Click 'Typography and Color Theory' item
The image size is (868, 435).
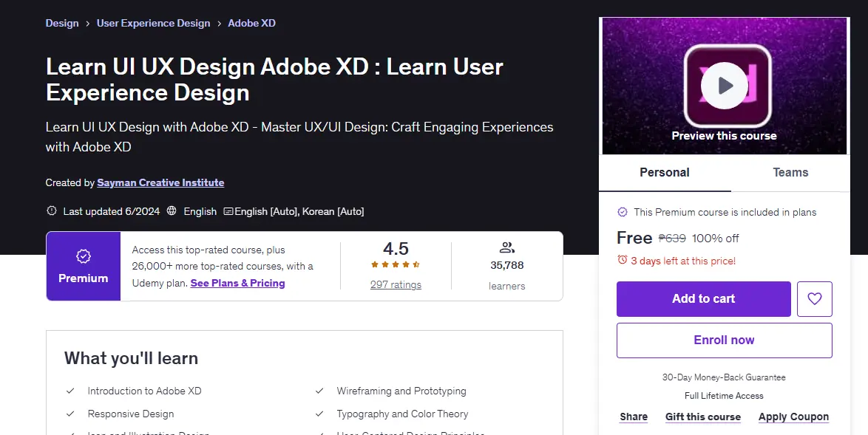click(x=402, y=414)
